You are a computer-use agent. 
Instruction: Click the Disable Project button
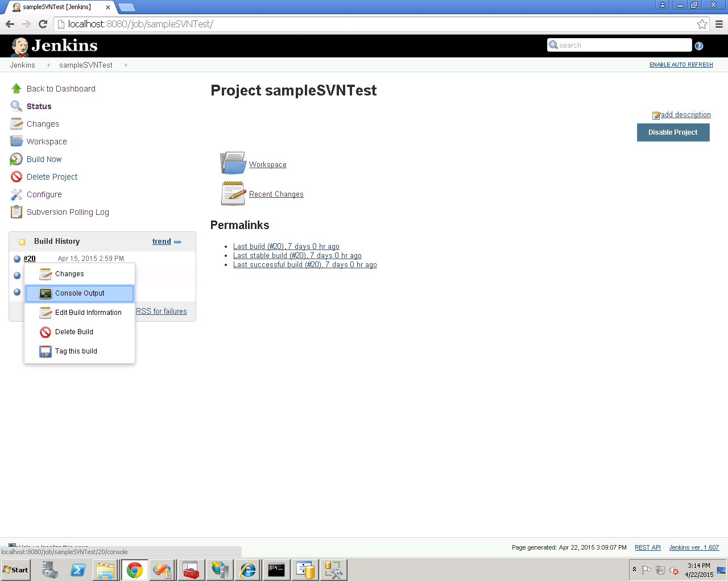click(x=673, y=132)
